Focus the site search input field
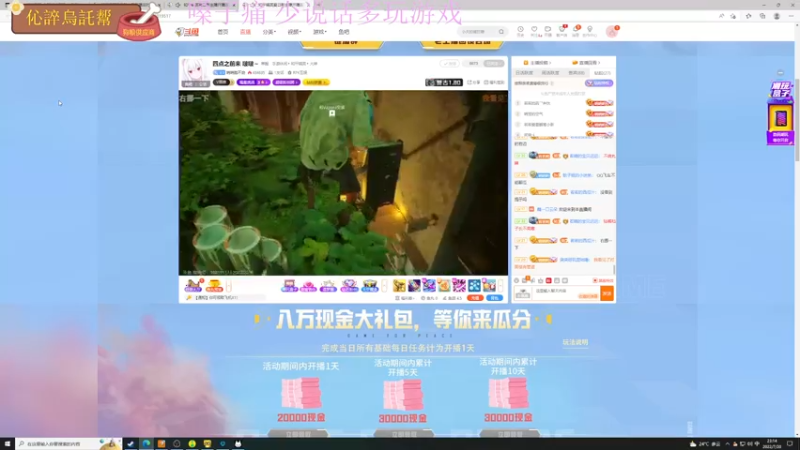This screenshot has width=800, height=450. coord(478,32)
